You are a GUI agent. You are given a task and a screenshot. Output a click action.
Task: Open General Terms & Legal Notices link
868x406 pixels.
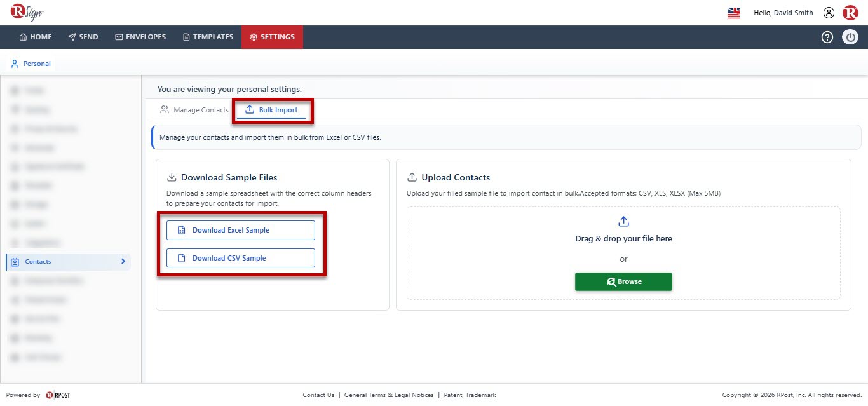389,395
